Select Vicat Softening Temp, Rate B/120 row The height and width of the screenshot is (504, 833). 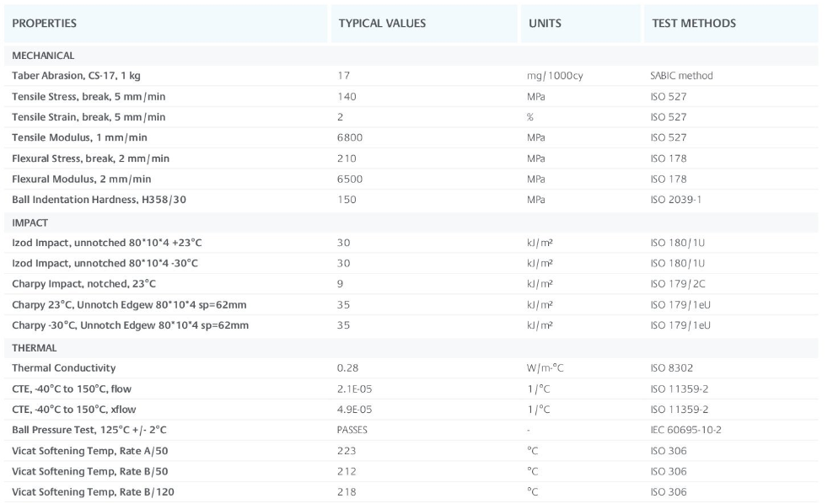pyautogui.click(x=93, y=492)
